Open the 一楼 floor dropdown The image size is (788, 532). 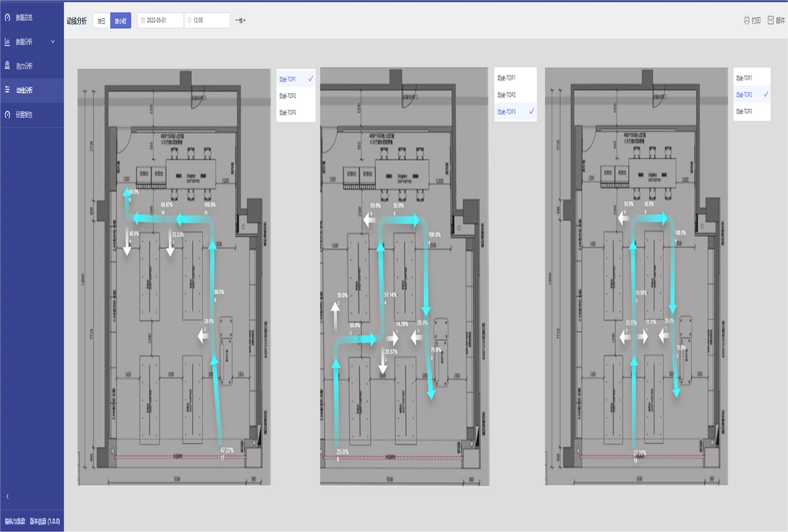pos(240,20)
